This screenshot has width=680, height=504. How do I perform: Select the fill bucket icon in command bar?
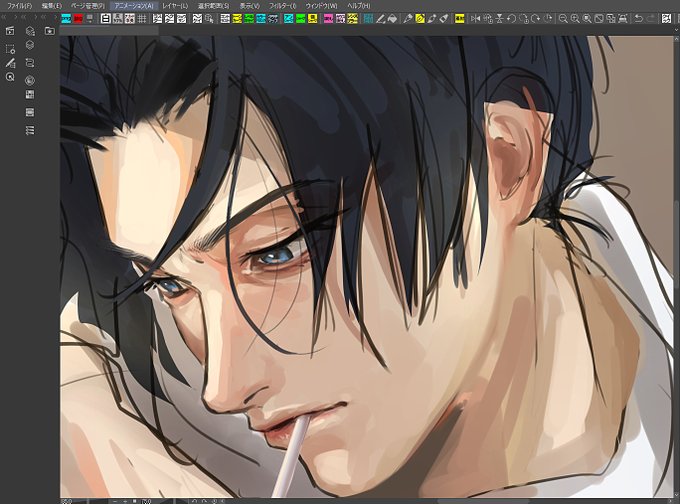[392, 19]
